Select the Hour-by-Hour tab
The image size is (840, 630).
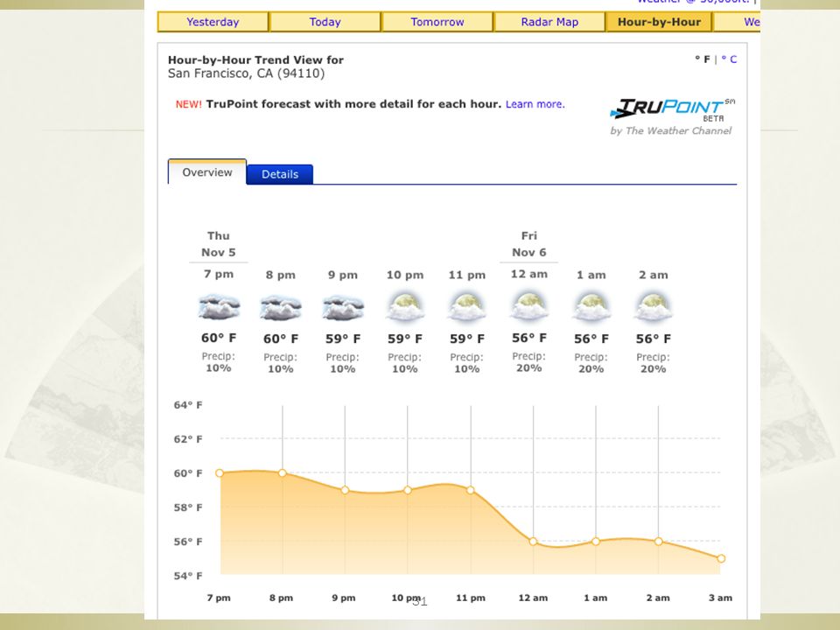659,22
